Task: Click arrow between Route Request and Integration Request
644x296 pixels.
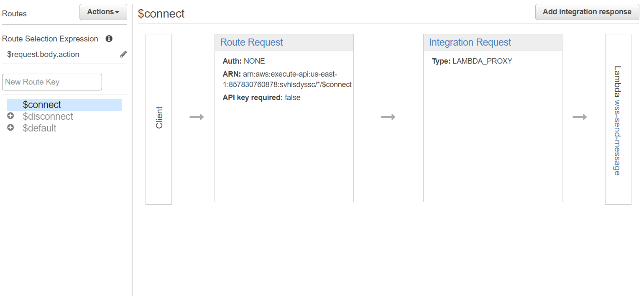Action: point(388,117)
